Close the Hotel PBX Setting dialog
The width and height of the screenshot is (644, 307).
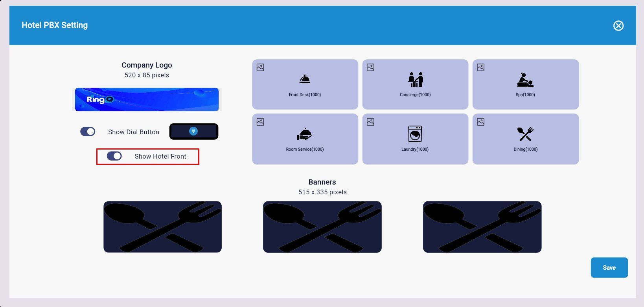[618, 26]
